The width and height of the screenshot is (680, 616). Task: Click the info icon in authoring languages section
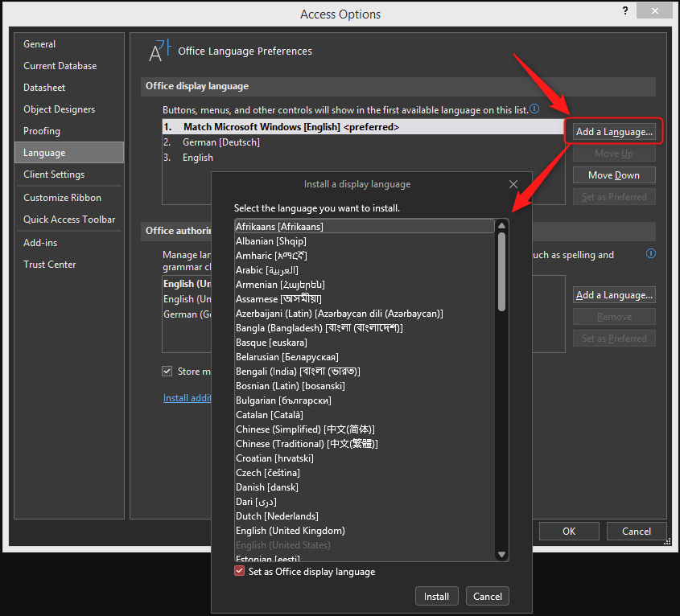click(650, 253)
